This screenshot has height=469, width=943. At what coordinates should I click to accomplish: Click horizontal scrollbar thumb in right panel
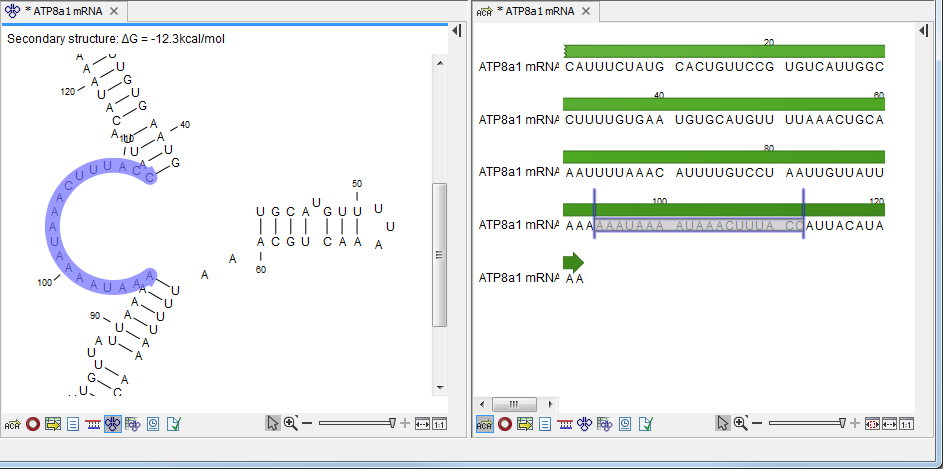click(x=521, y=404)
